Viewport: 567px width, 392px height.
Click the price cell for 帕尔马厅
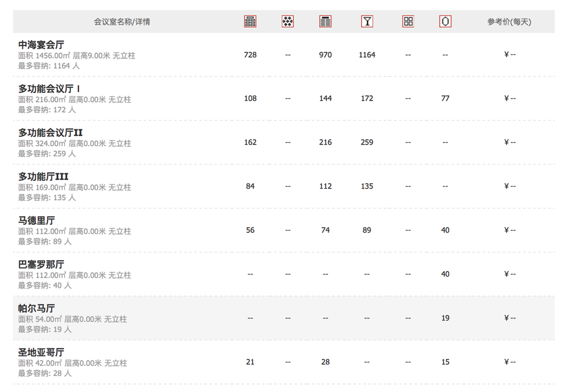tap(509, 318)
